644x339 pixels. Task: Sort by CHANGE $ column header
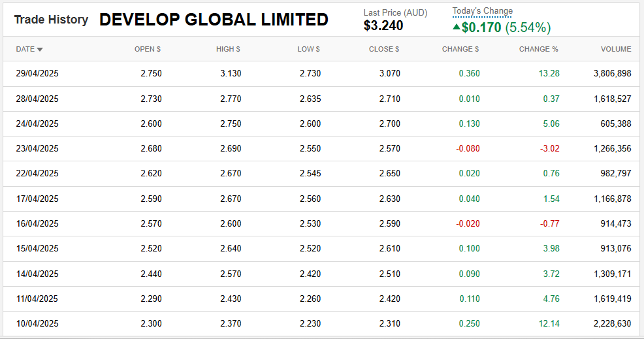460,49
